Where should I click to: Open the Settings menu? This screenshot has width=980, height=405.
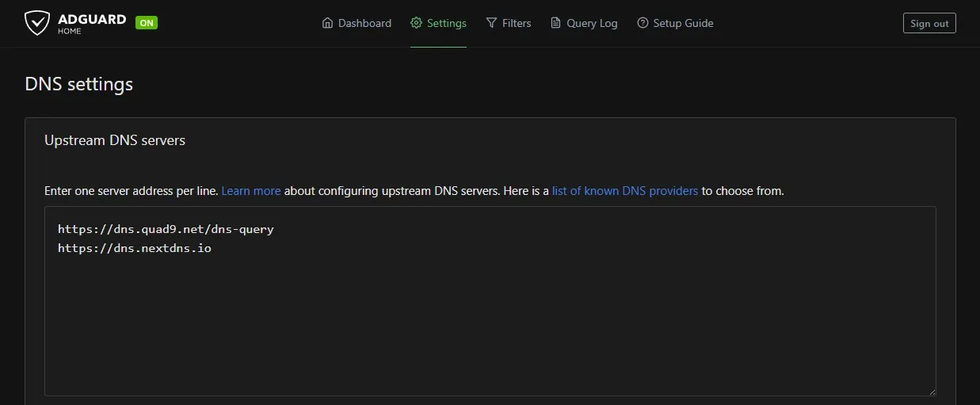point(438,23)
